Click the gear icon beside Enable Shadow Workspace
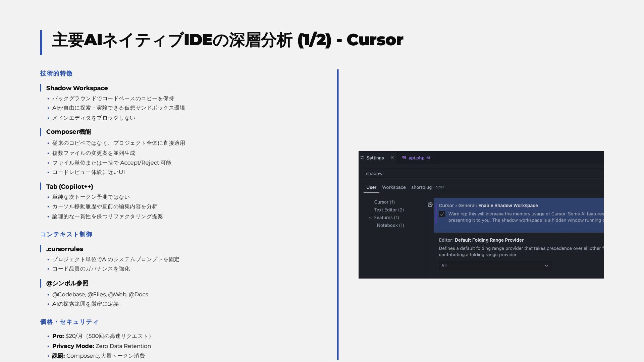 pyautogui.click(x=430, y=205)
